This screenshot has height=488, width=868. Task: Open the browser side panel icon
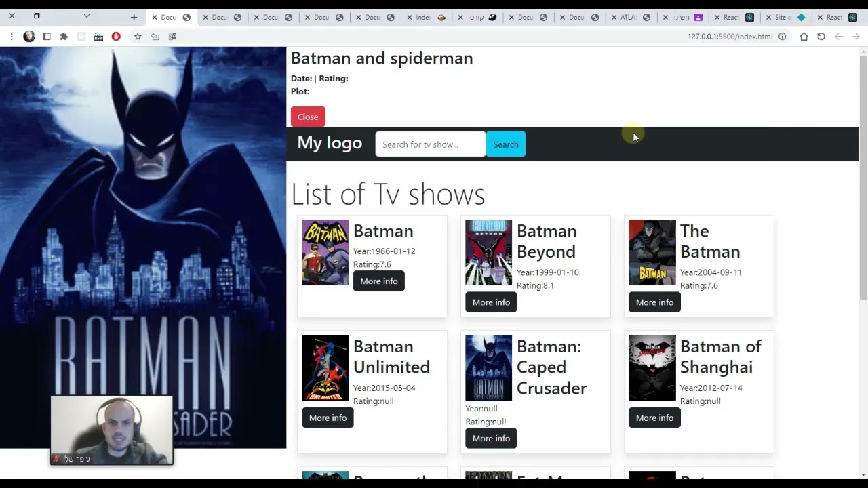tap(46, 37)
